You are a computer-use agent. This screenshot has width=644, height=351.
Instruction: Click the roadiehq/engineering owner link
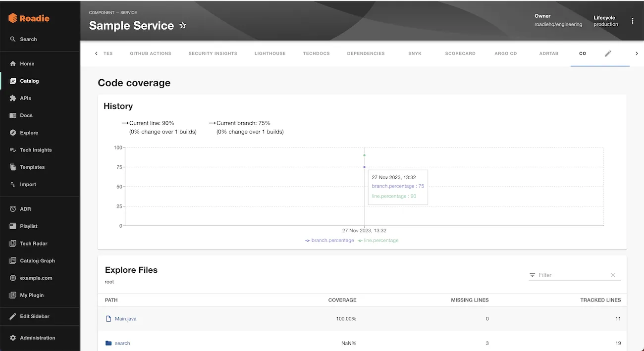(x=558, y=24)
